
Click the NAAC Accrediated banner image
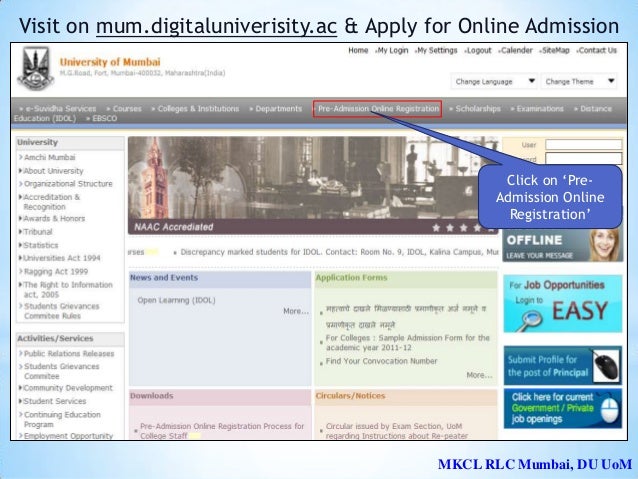(x=313, y=185)
